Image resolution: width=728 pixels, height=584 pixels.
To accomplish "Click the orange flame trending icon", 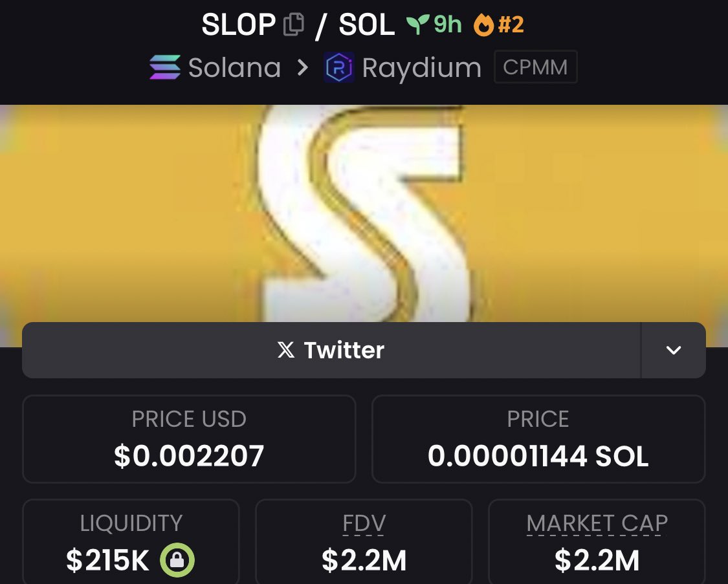I will pyautogui.click(x=484, y=25).
